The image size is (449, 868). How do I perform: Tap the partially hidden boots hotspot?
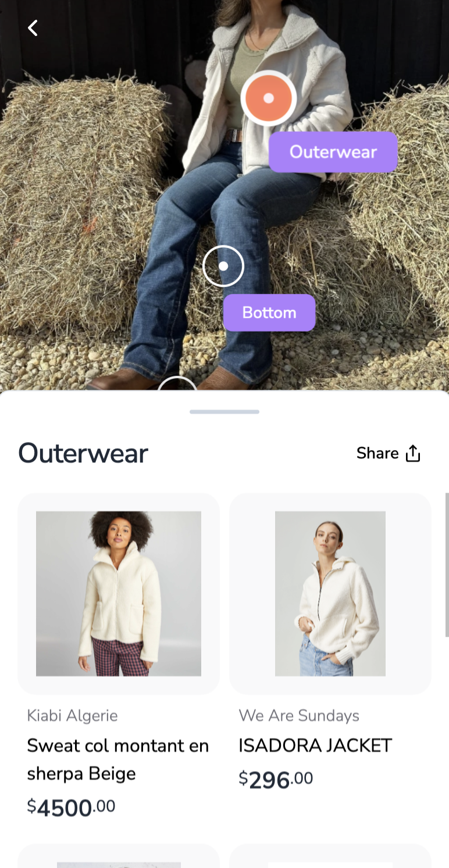(x=177, y=383)
